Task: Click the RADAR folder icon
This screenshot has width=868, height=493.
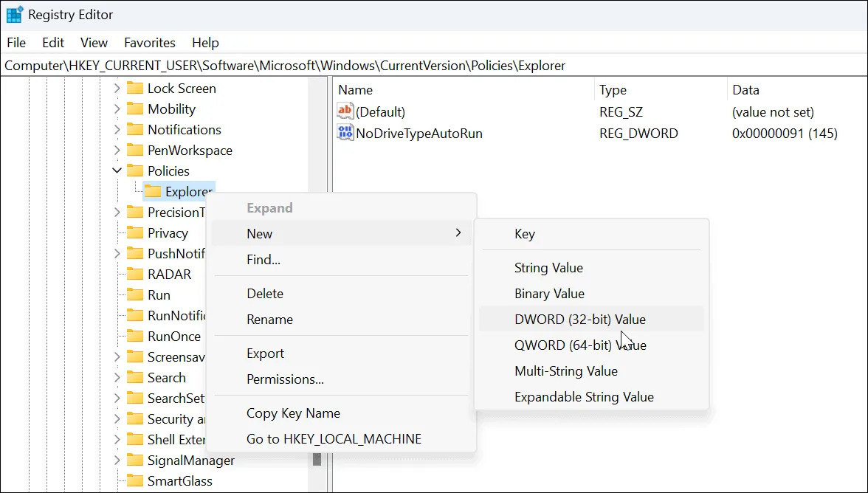Action: click(135, 275)
